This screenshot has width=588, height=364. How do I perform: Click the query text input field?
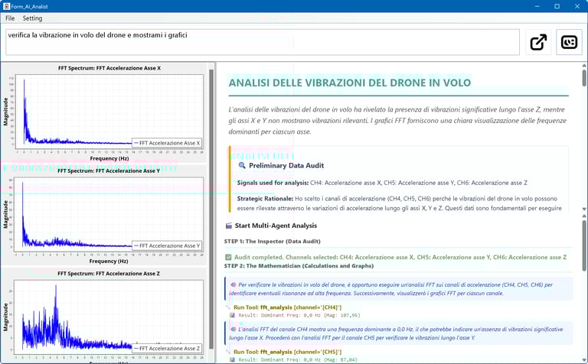(x=263, y=42)
